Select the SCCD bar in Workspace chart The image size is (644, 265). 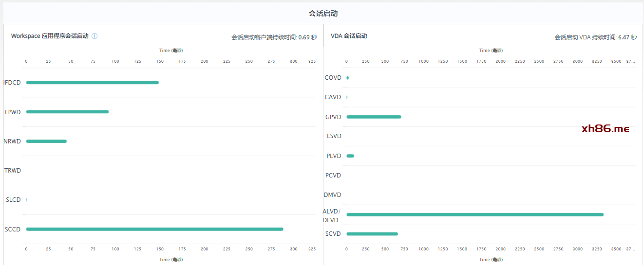pos(154,229)
